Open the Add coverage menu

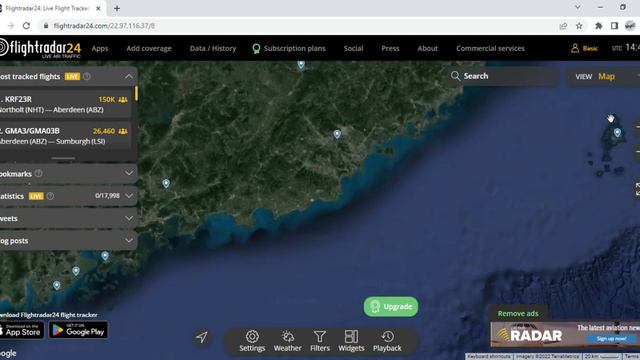(149, 48)
